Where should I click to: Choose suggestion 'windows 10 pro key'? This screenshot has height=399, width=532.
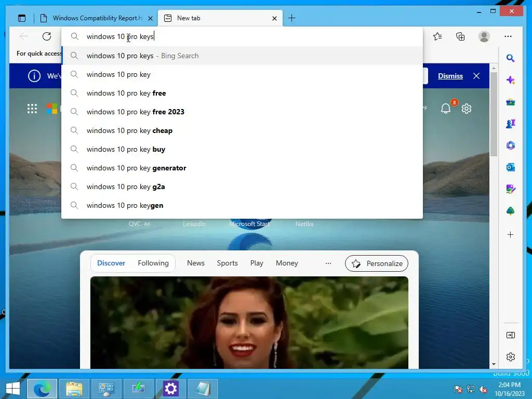point(242,74)
